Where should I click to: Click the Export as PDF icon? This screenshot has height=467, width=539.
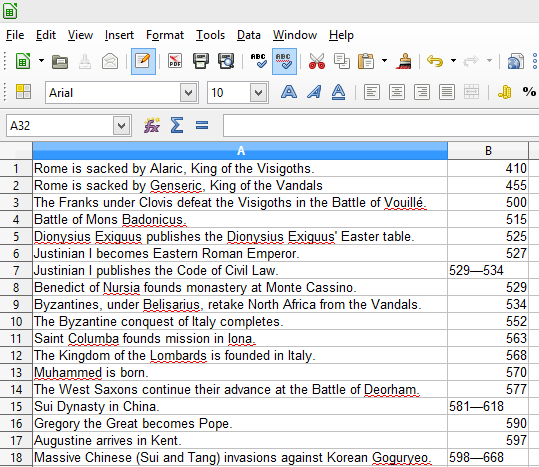pos(175,62)
